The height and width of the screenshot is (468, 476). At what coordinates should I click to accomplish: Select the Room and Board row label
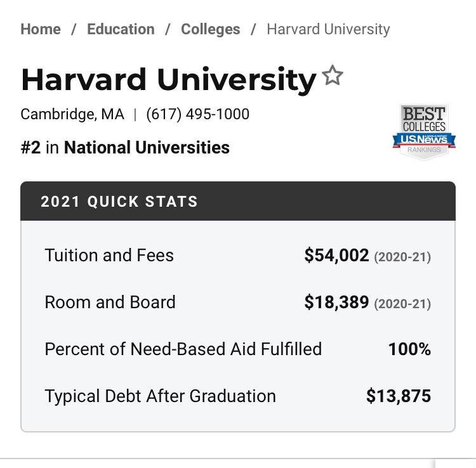click(110, 302)
